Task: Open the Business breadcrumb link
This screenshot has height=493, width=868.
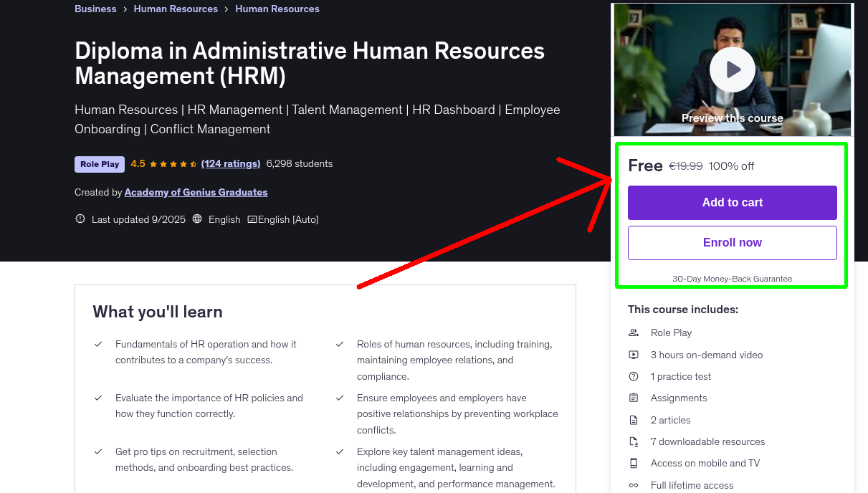Action: point(95,9)
